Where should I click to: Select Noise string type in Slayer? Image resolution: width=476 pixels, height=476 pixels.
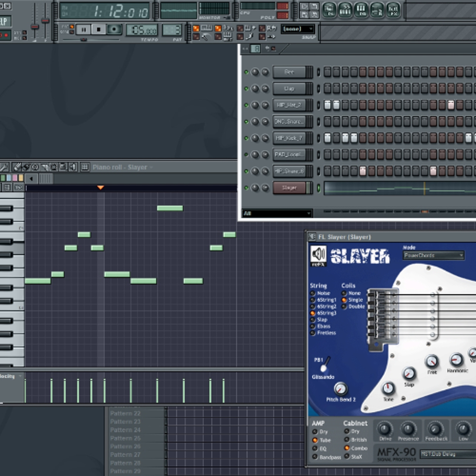click(x=313, y=293)
